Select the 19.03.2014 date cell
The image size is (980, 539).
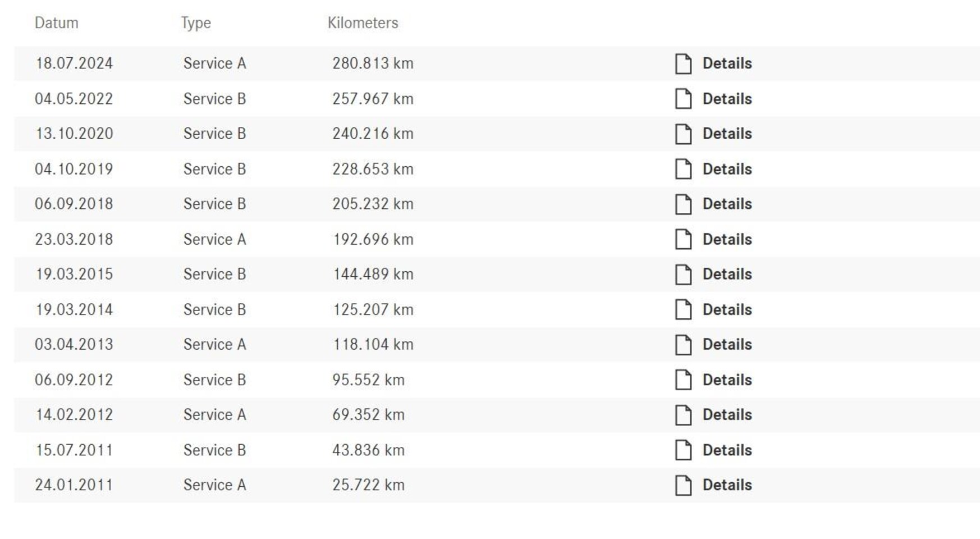click(74, 309)
